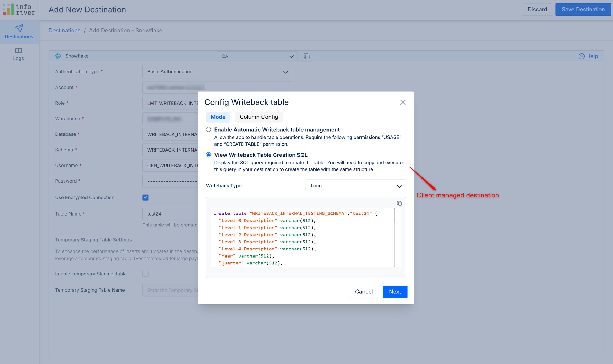This screenshot has width=613, height=364.
Task: Click copy icon beside QA dropdown
Action: (x=306, y=56)
